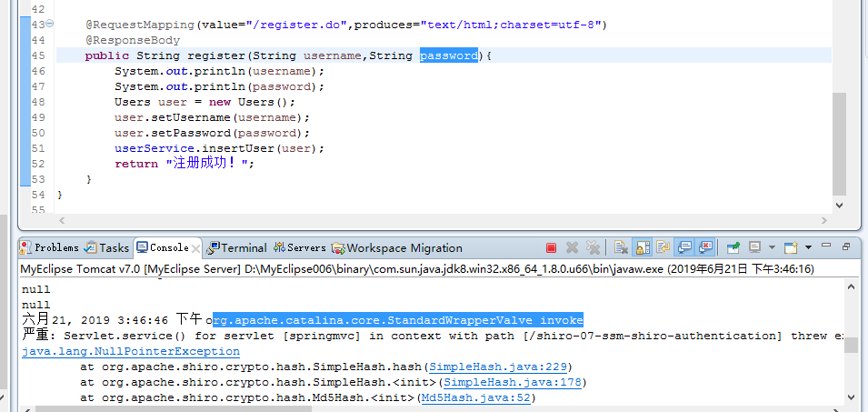Minimize the Console view panel

pyautogui.click(x=826, y=246)
